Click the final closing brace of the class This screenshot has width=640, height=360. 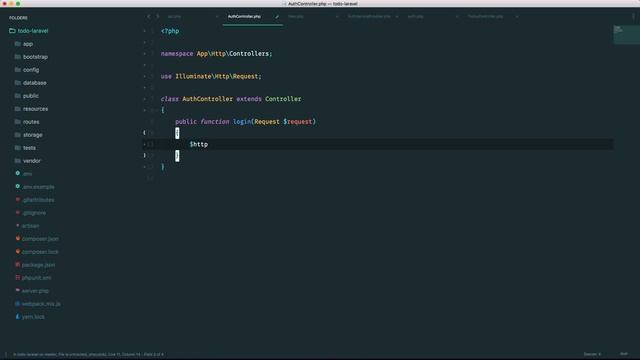coord(162,167)
